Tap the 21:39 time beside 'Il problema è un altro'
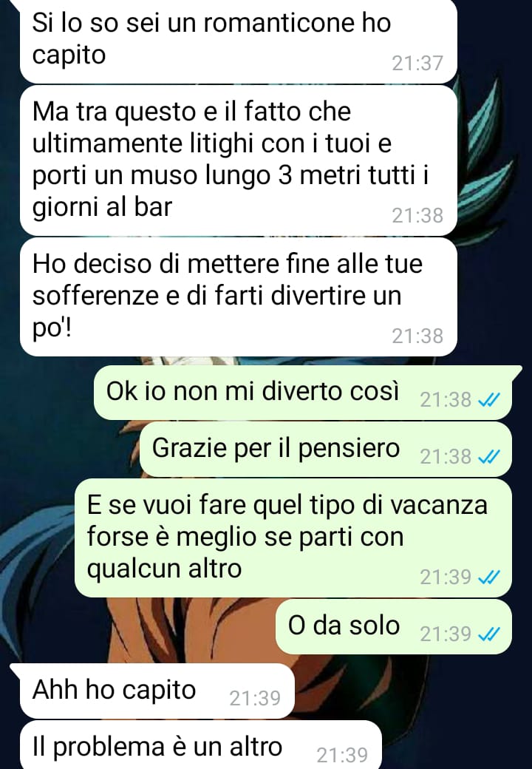The height and width of the screenshot is (769, 532). [342, 755]
